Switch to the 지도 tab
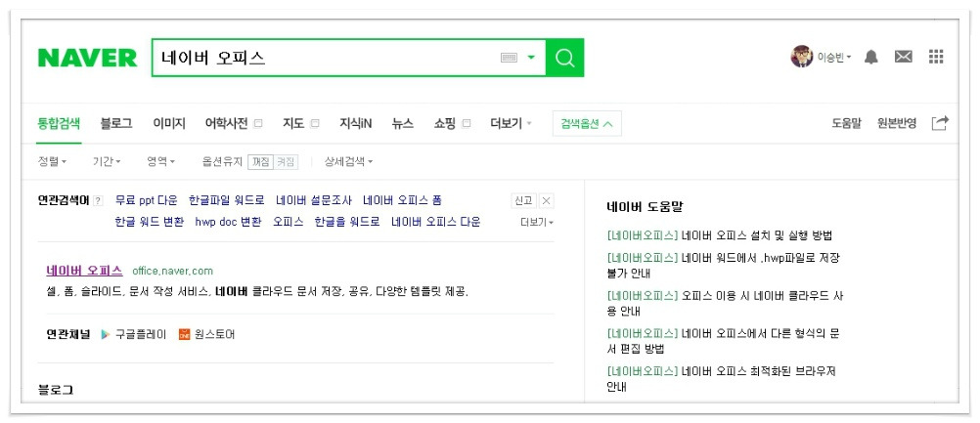This screenshot has height=423, width=980. [x=293, y=123]
